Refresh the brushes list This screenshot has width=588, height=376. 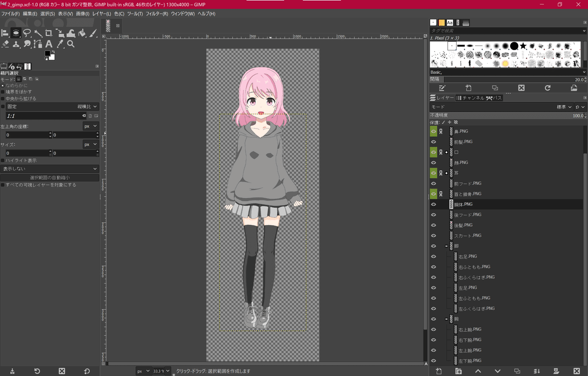tap(548, 88)
